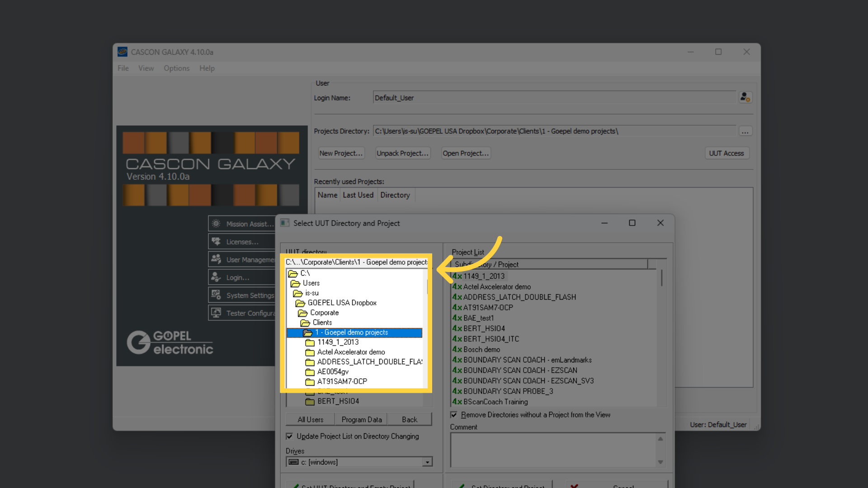This screenshot has width=868, height=488.
Task: Click the Projects Directory path field
Action: pyautogui.click(x=554, y=131)
